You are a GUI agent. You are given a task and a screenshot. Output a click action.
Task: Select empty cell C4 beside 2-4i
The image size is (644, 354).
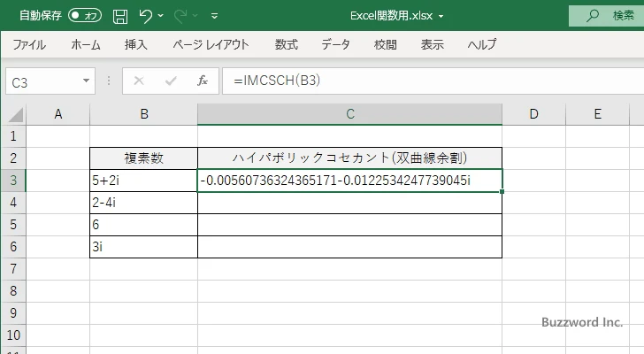click(350, 203)
